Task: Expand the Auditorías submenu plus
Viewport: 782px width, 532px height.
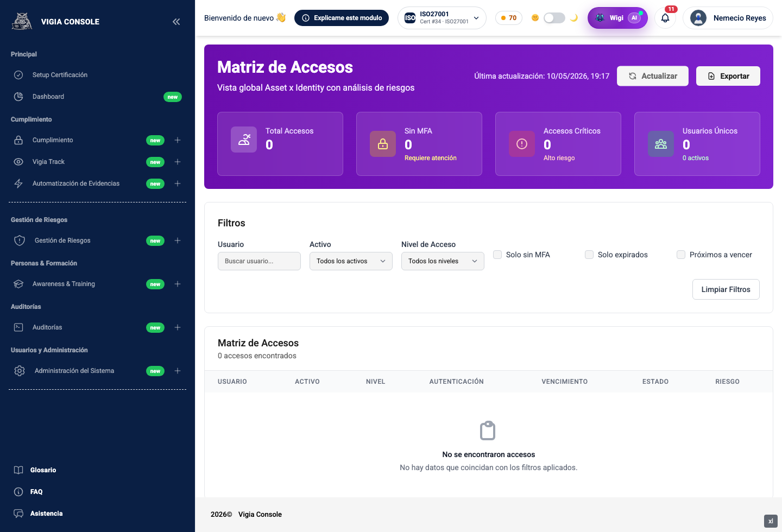Action: tap(178, 327)
